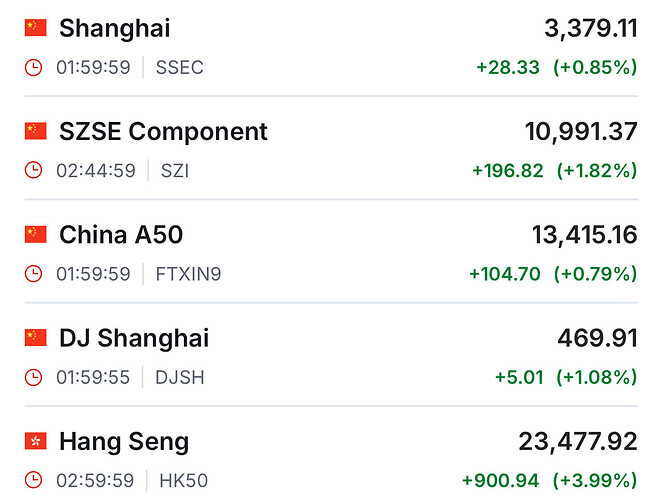Click the FTXIN9 ticker symbol
Viewport: 663px width, 499px height.
(189, 274)
